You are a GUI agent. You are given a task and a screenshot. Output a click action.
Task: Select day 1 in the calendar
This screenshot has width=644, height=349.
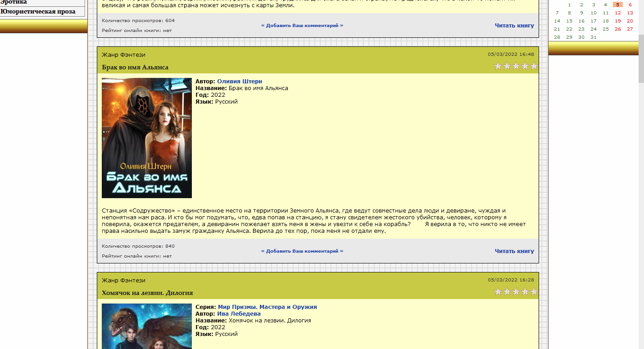click(569, 5)
